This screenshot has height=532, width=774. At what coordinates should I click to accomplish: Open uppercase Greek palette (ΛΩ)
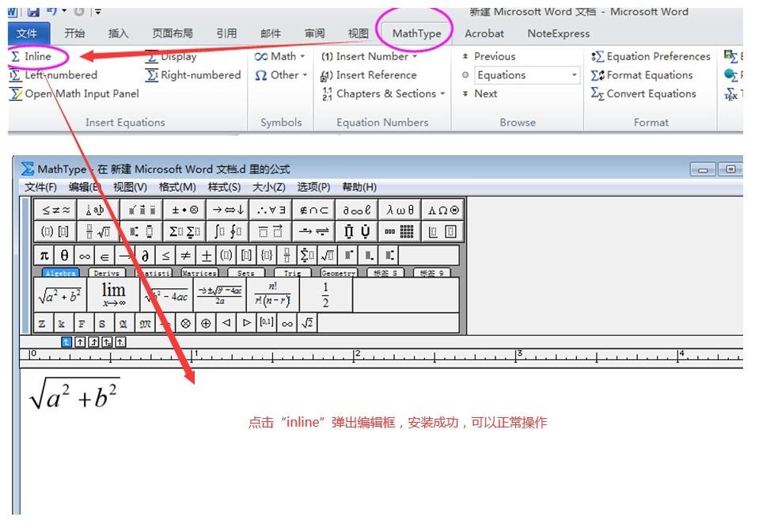tap(442, 210)
